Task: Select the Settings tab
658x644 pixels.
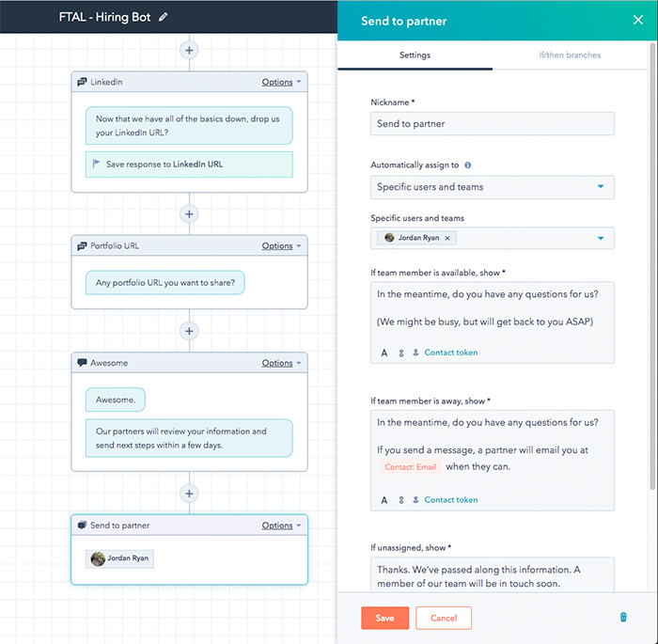Action: pos(415,55)
